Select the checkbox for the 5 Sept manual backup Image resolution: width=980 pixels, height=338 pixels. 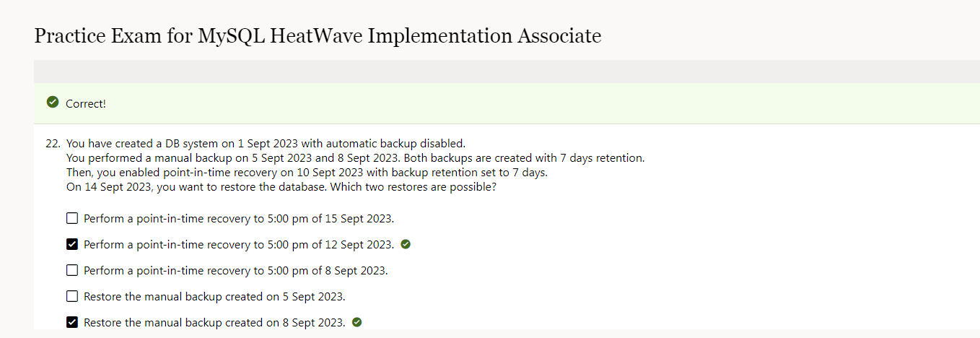72,296
